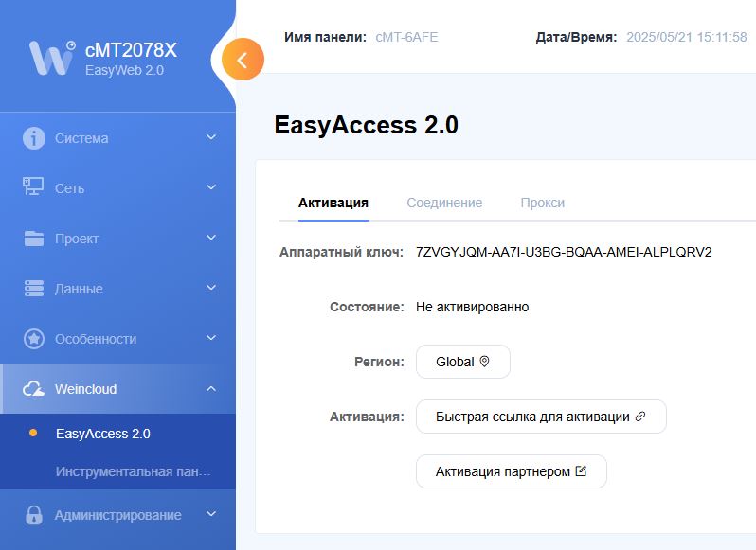Click the Данные database icon

[34, 289]
